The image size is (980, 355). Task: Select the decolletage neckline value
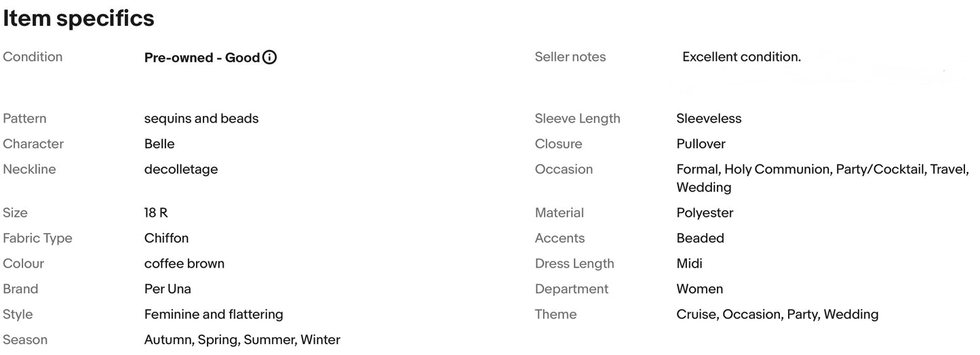coord(181,169)
